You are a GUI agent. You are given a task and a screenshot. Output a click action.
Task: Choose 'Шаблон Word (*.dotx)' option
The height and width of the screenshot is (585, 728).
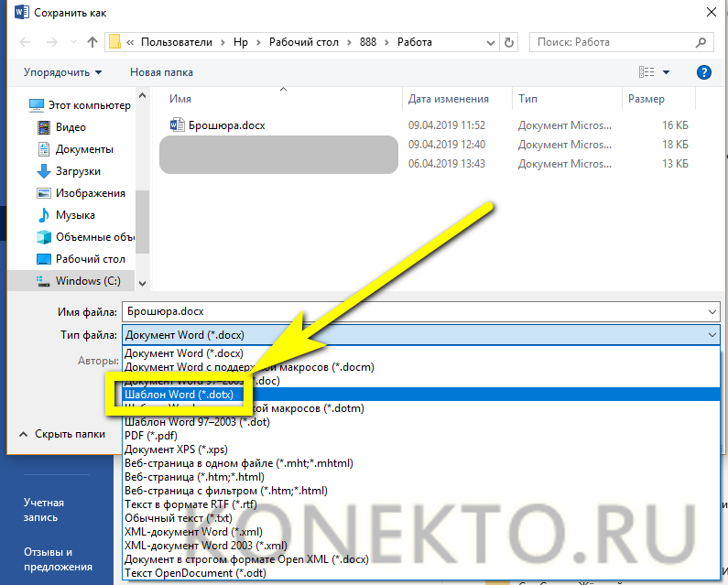421,395
